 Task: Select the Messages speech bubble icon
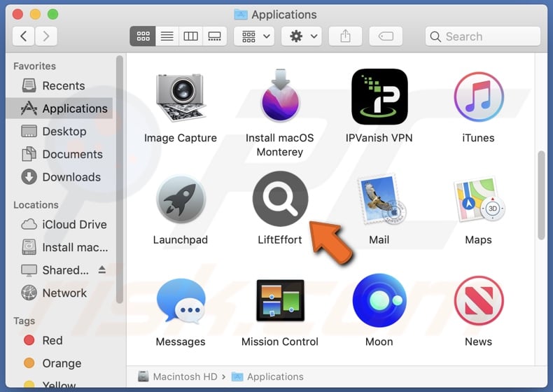(181, 301)
